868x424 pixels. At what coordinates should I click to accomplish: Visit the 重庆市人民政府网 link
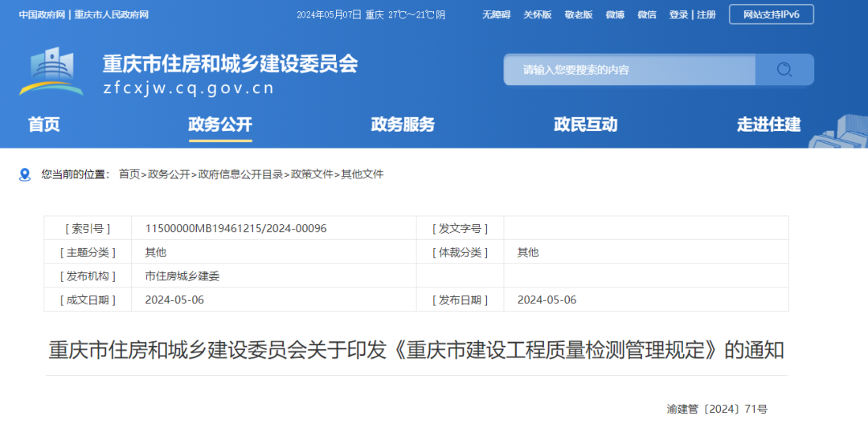(111, 15)
